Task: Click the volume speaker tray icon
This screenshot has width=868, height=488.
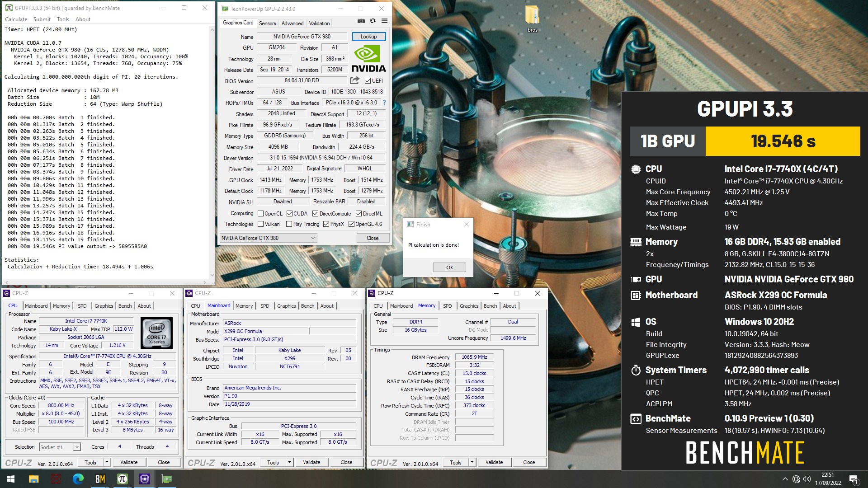Action: pos(807,479)
